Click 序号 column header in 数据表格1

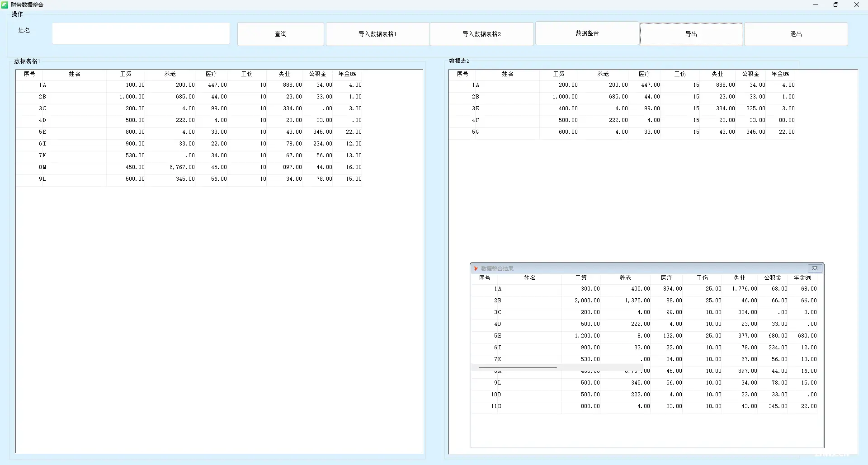tap(29, 74)
